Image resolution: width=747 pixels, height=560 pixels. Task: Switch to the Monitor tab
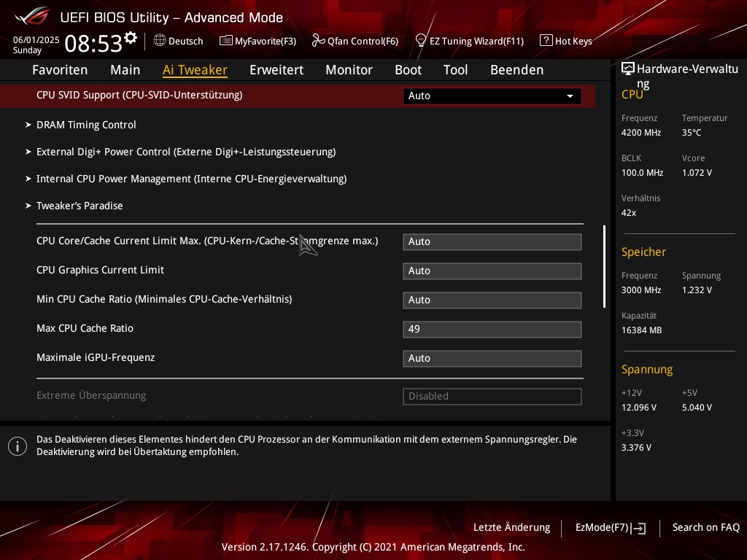(349, 70)
